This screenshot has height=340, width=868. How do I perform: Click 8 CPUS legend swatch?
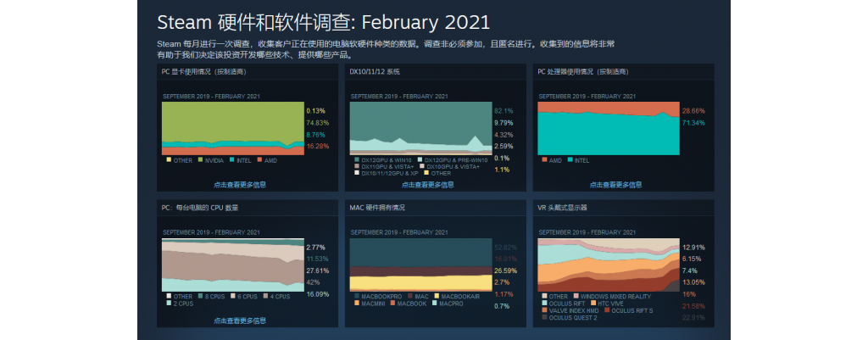202,296
